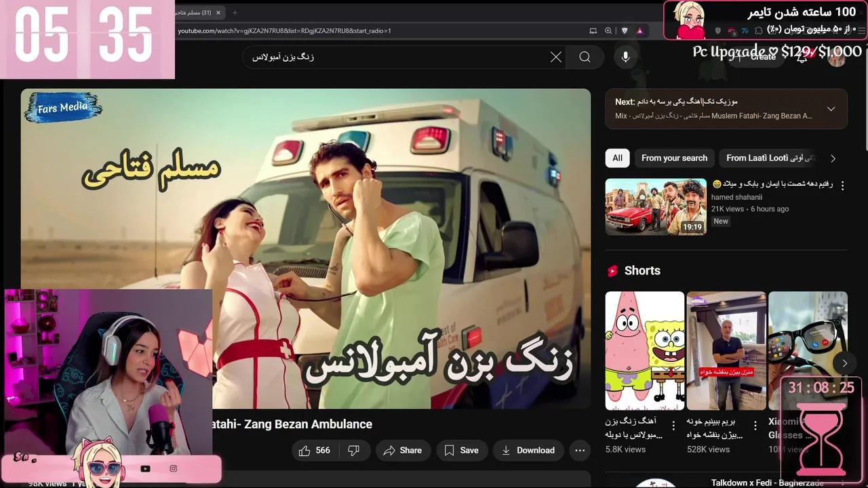Click the "5.8K views" short text
Screen dimensions: 868x488
click(x=625, y=449)
